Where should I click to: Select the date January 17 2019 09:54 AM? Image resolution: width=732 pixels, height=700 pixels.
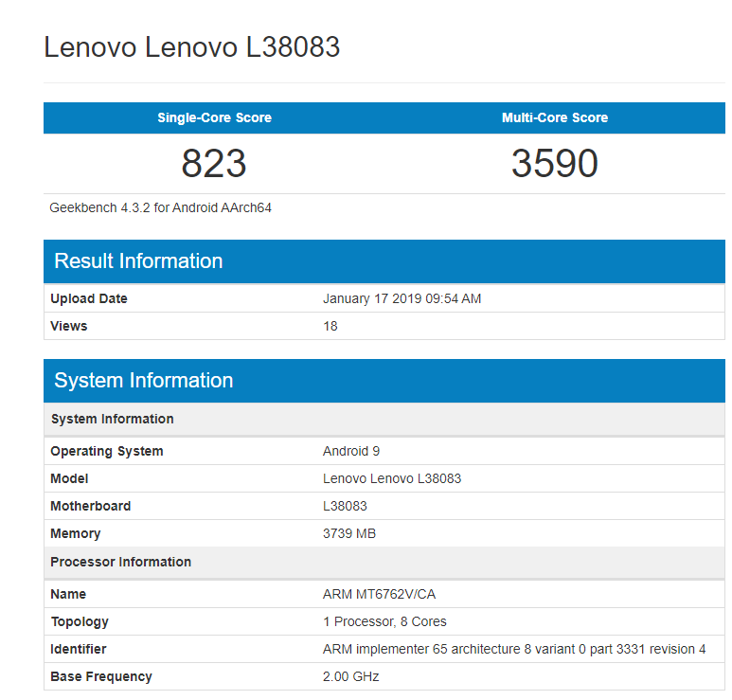[x=402, y=299]
